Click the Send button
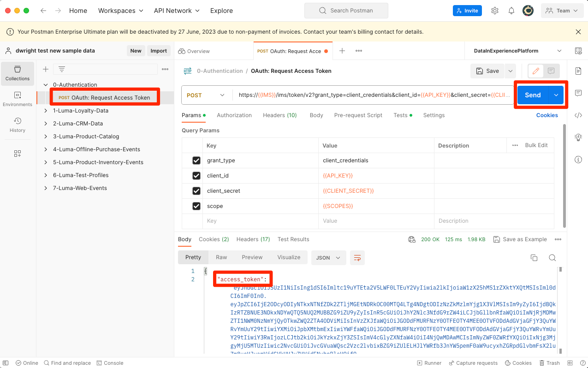This screenshot has height=368, width=588. click(x=533, y=95)
